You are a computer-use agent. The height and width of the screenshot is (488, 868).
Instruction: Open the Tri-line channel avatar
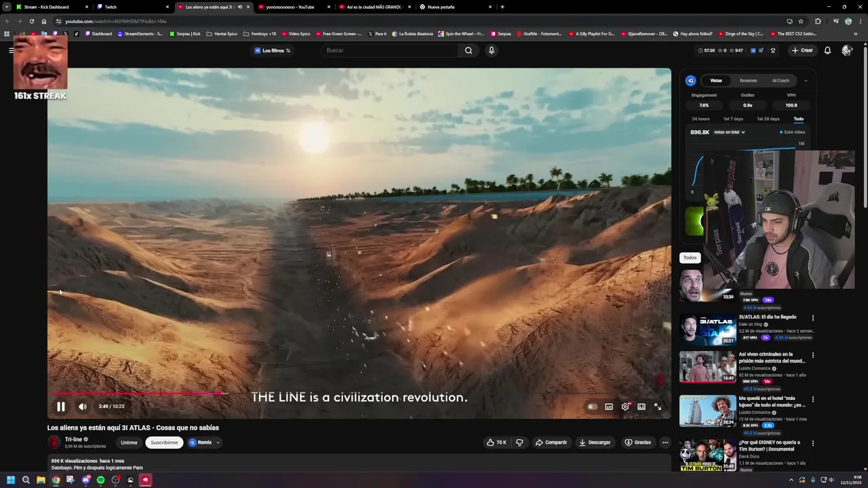pyautogui.click(x=54, y=443)
